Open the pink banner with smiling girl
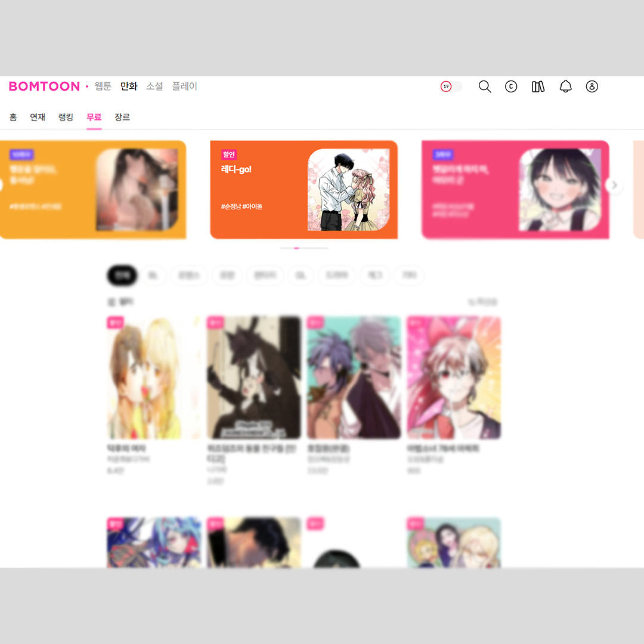 click(515, 190)
